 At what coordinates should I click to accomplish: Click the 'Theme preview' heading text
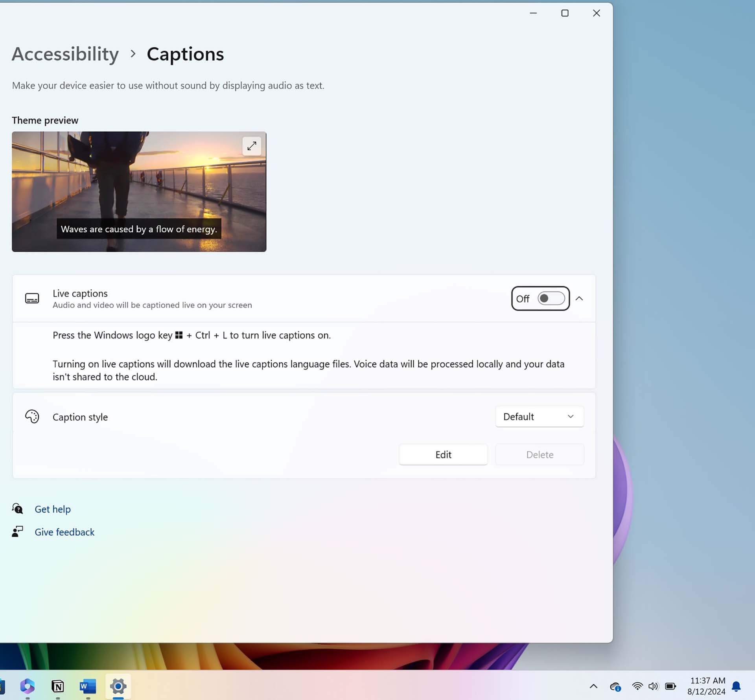tap(45, 120)
